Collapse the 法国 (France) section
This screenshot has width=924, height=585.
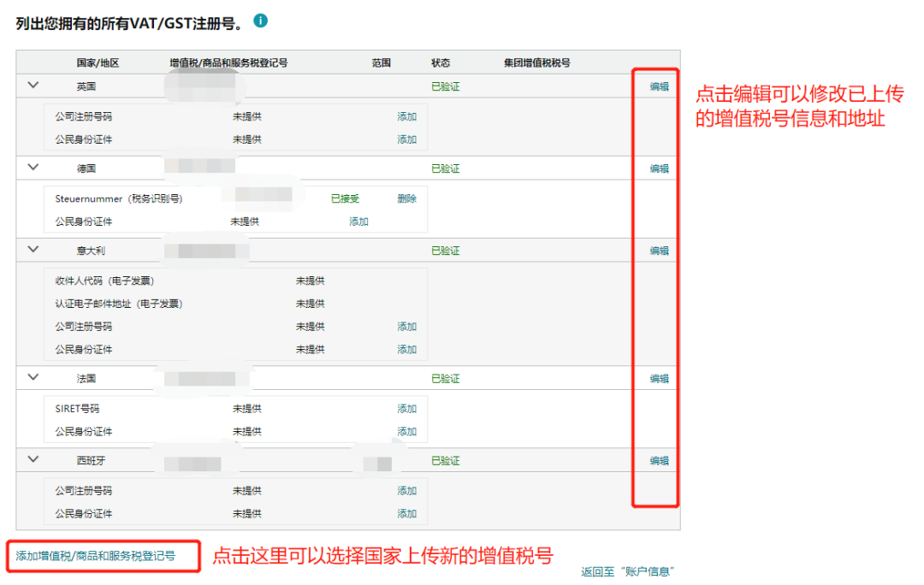click(33, 377)
